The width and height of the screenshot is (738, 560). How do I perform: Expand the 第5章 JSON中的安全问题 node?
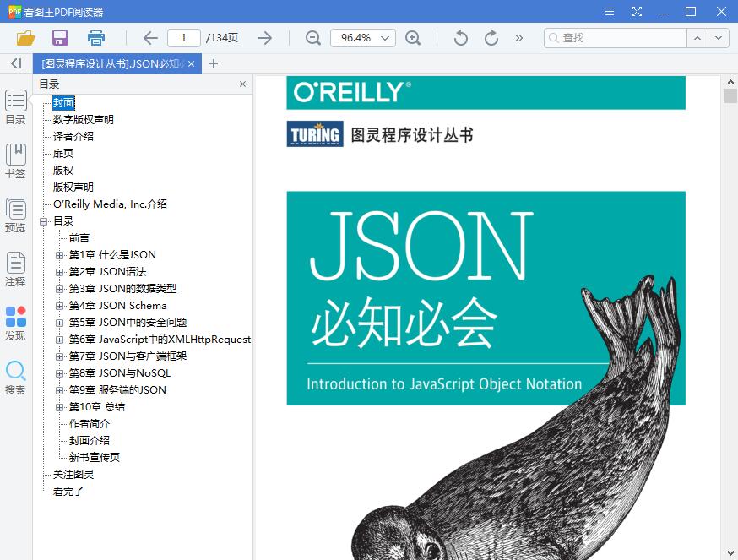[x=59, y=323]
